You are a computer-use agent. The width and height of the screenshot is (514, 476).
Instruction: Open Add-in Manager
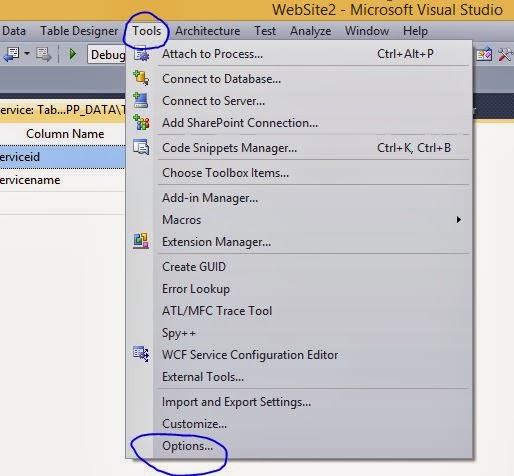click(x=299, y=198)
